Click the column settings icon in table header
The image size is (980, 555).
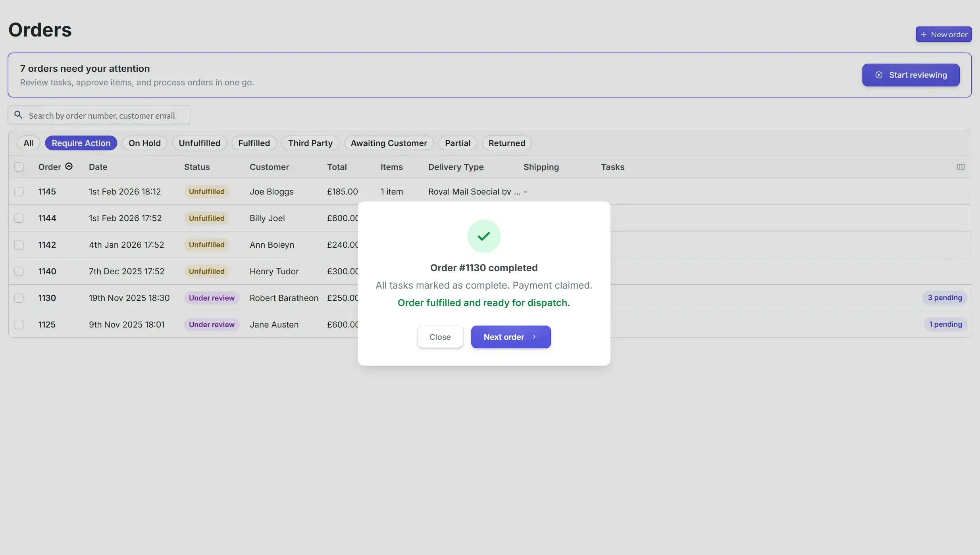pyautogui.click(x=960, y=167)
